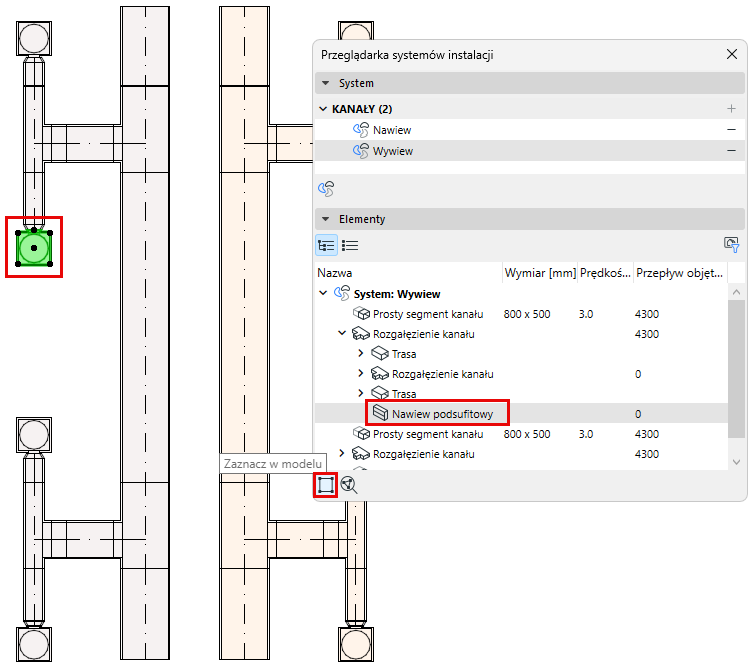
Task: Click the elements list scrollbar up arrow
Action: pos(736,292)
